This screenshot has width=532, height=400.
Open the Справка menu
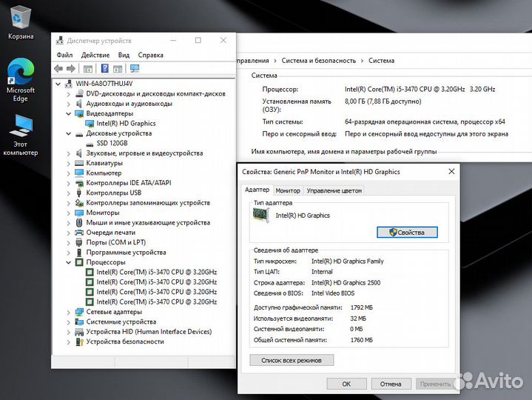[150, 55]
